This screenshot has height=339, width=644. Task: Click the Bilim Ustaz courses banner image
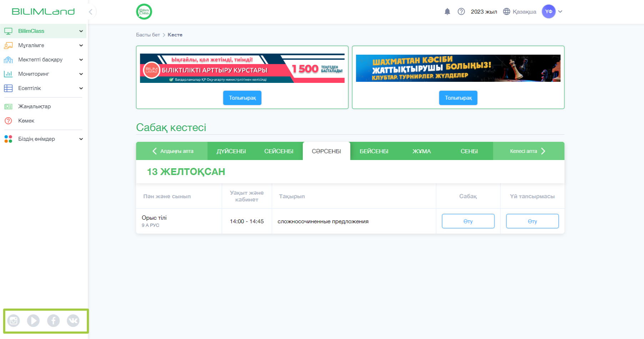tap(242, 68)
